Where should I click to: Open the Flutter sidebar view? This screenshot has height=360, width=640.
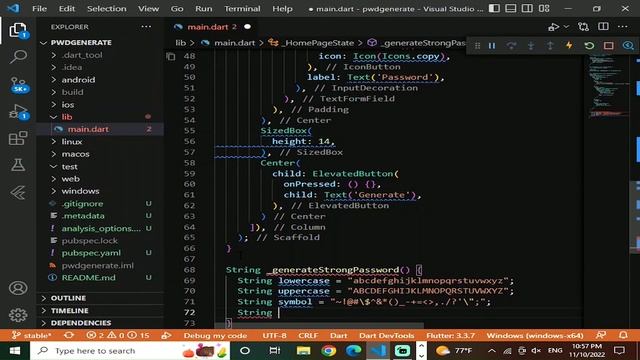[x=18, y=192]
